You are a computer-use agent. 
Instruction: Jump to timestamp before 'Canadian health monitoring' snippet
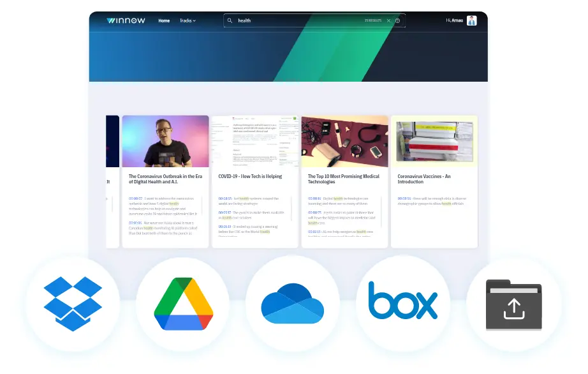(x=135, y=223)
